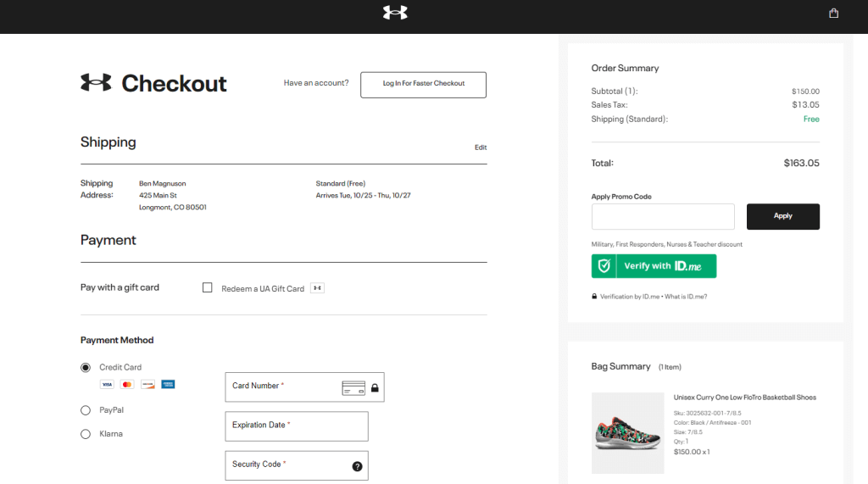The image size is (868, 484).
Task: Click the Under Armour logo beside Checkout
Action: tap(96, 83)
